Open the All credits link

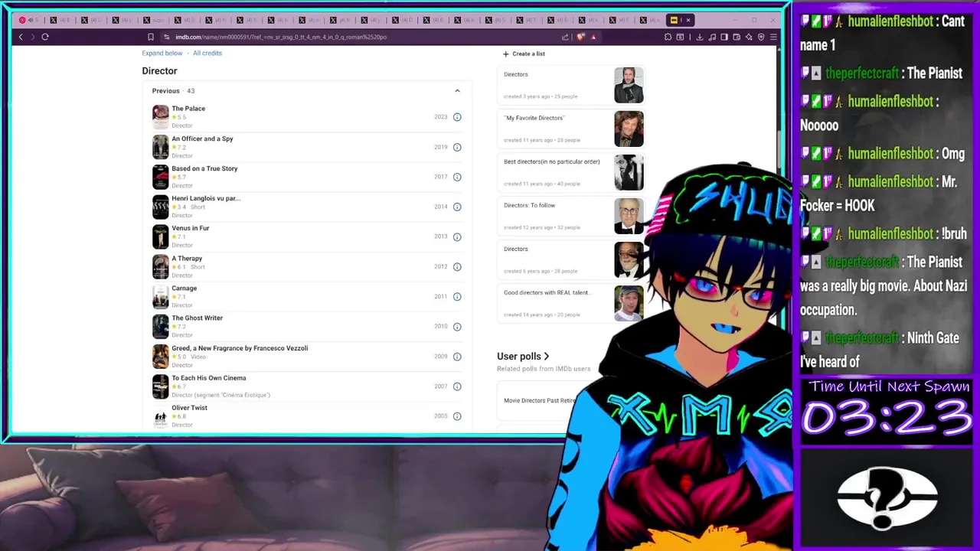(207, 53)
